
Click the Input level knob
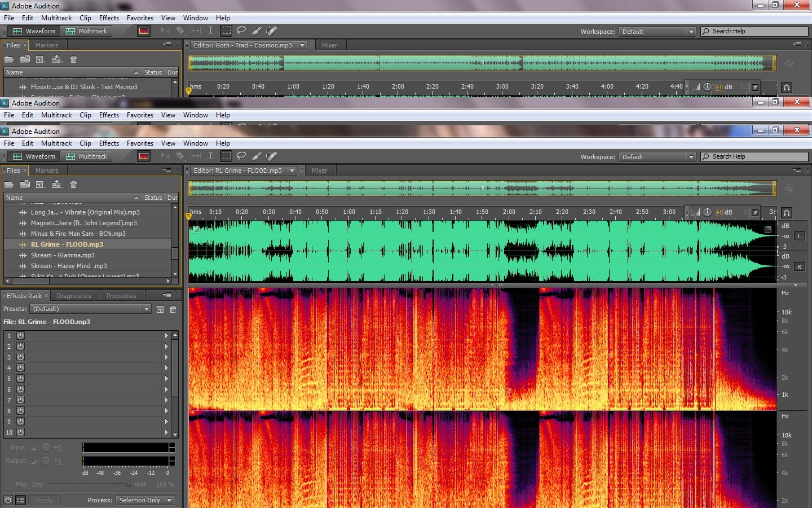46,447
